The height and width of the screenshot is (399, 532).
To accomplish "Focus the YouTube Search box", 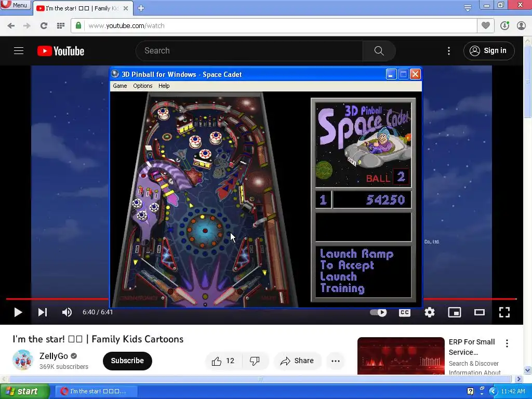I will click(x=249, y=51).
